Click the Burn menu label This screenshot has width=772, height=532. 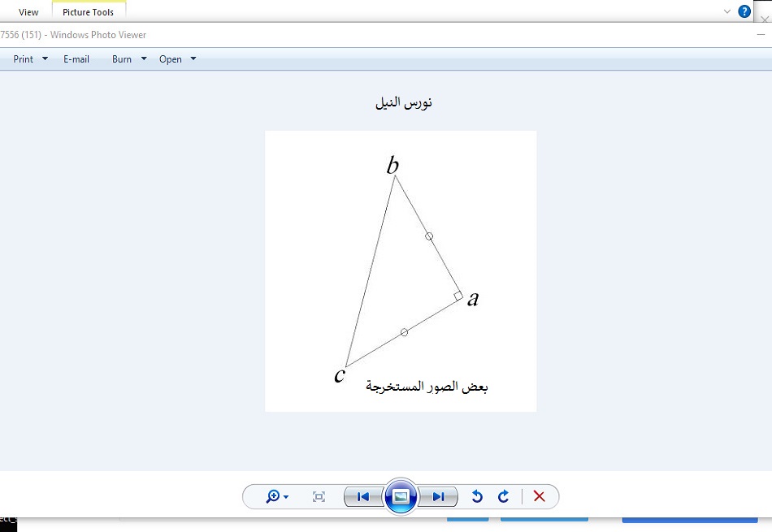[122, 59]
